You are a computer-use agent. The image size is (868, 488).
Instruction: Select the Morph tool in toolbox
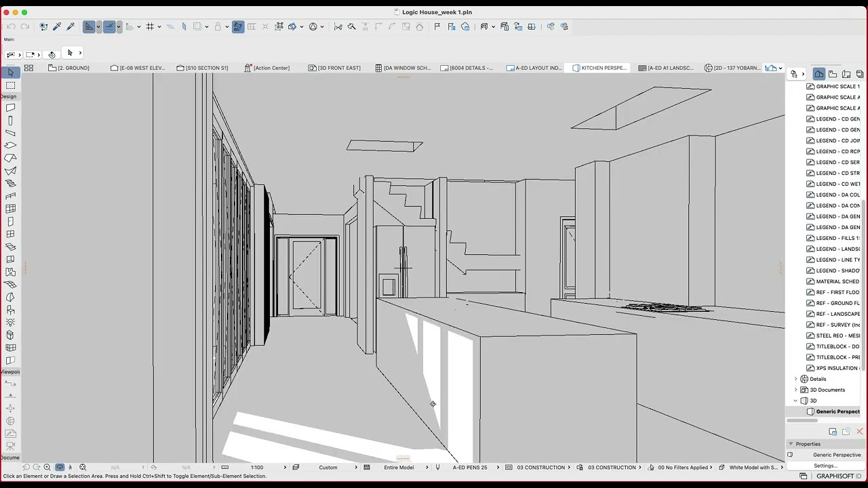coord(10,335)
